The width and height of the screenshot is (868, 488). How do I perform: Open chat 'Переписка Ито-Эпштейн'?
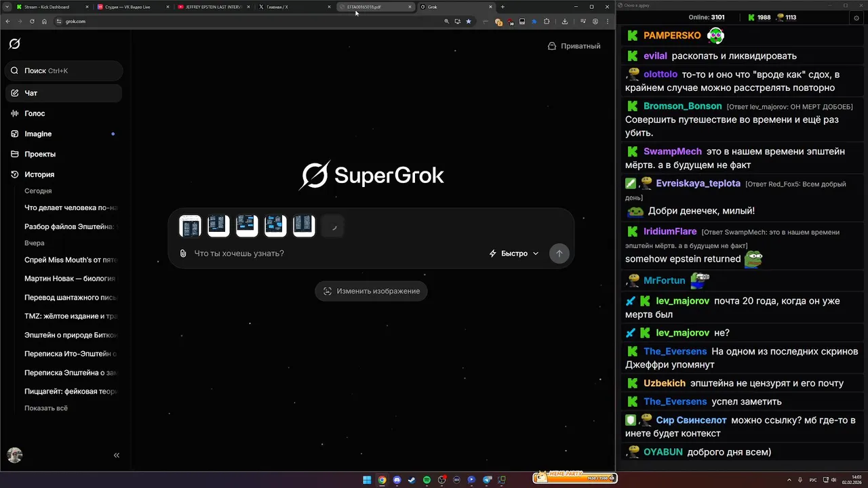[x=71, y=353]
